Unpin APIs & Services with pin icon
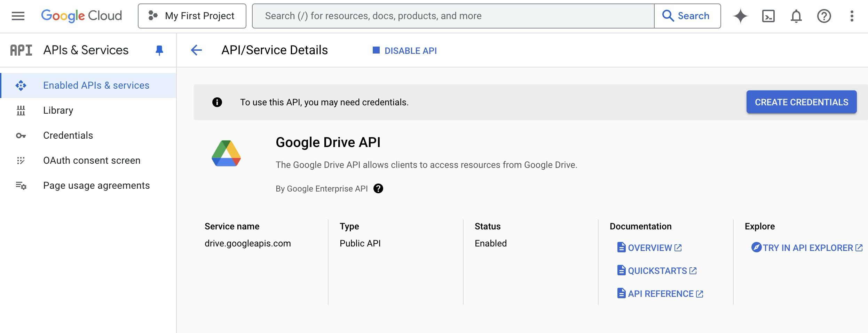The width and height of the screenshot is (868, 333). tap(159, 51)
